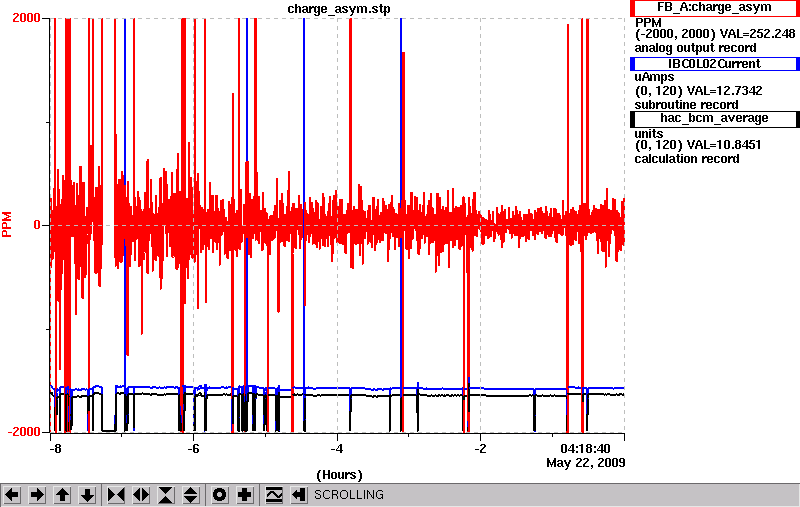
Task: Click the 04:18:40 timestamp
Action: pos(585,449)
